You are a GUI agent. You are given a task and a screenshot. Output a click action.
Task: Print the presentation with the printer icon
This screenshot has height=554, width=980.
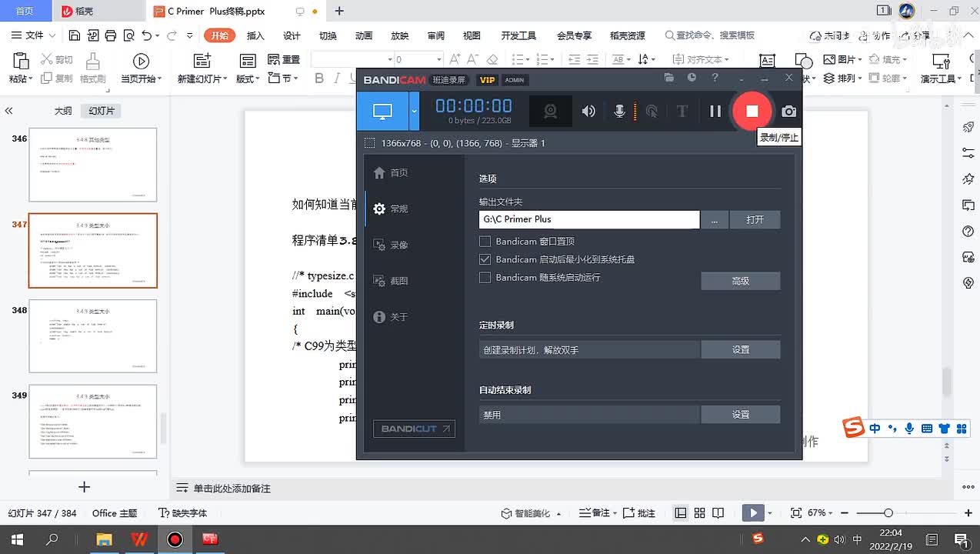[110, 35]
